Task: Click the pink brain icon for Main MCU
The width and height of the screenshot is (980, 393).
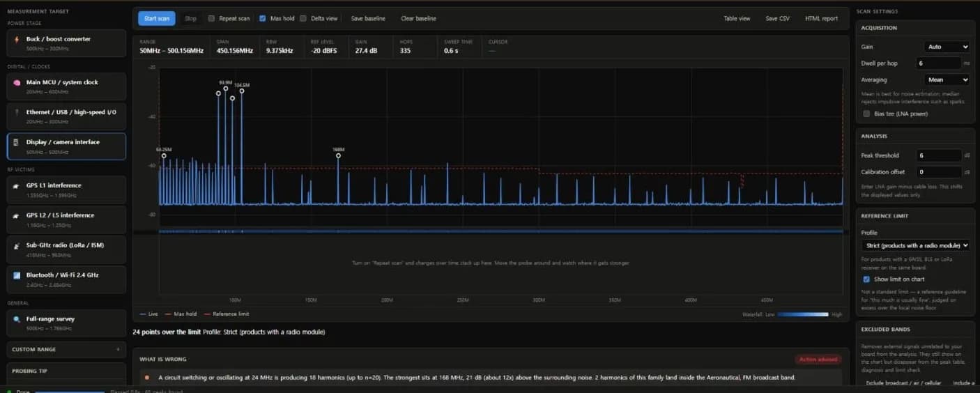Action: [x=16, y=82]
